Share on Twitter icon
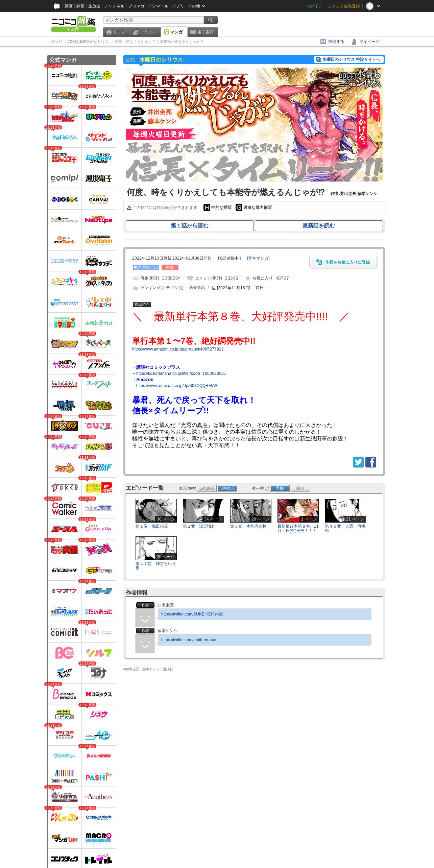The image size is (434, 868). point(358,462)
